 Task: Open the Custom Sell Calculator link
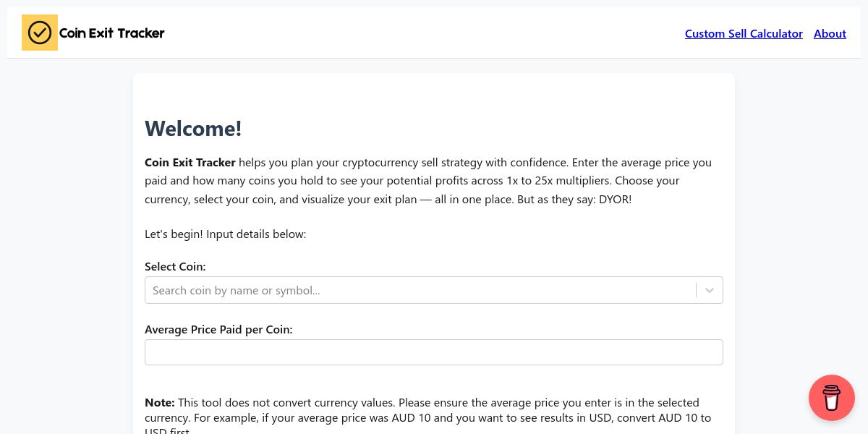coord(744,33)
